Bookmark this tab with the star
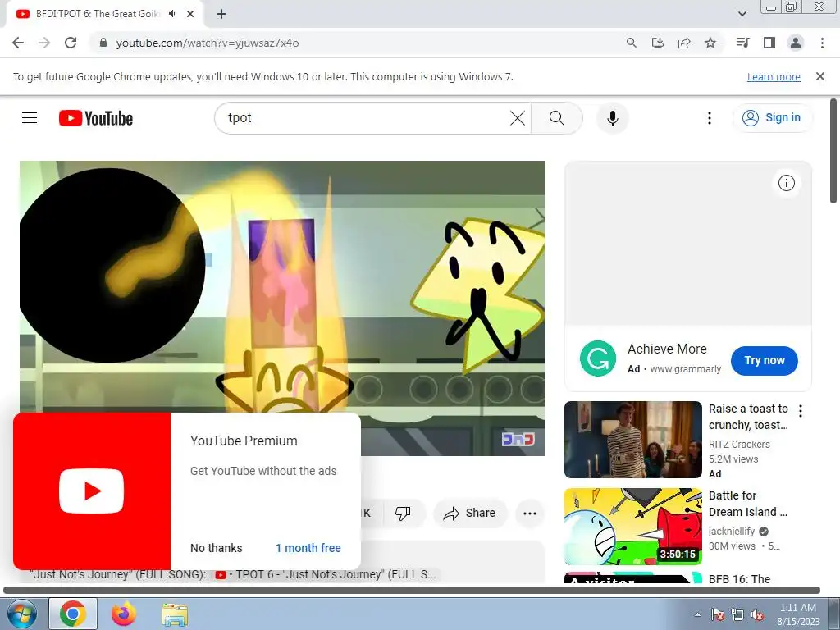The width and height of the screenshot is (840, 630). 710,43
